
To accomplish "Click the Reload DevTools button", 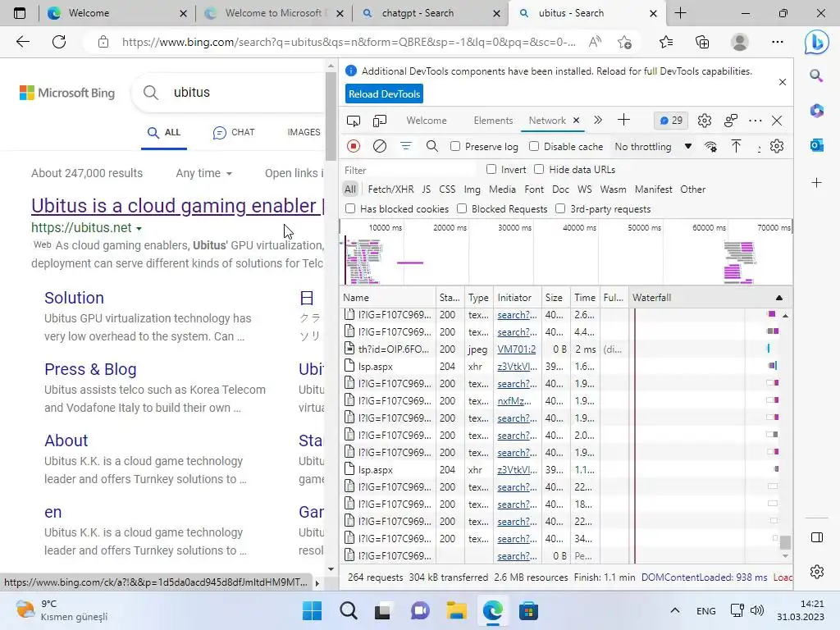I will tap(384, 94).
